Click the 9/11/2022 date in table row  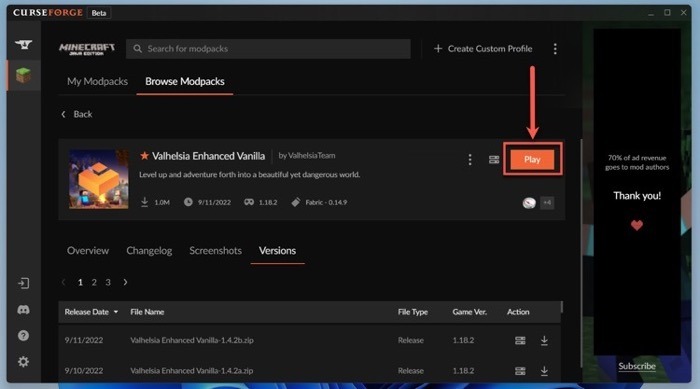(83, 340)
